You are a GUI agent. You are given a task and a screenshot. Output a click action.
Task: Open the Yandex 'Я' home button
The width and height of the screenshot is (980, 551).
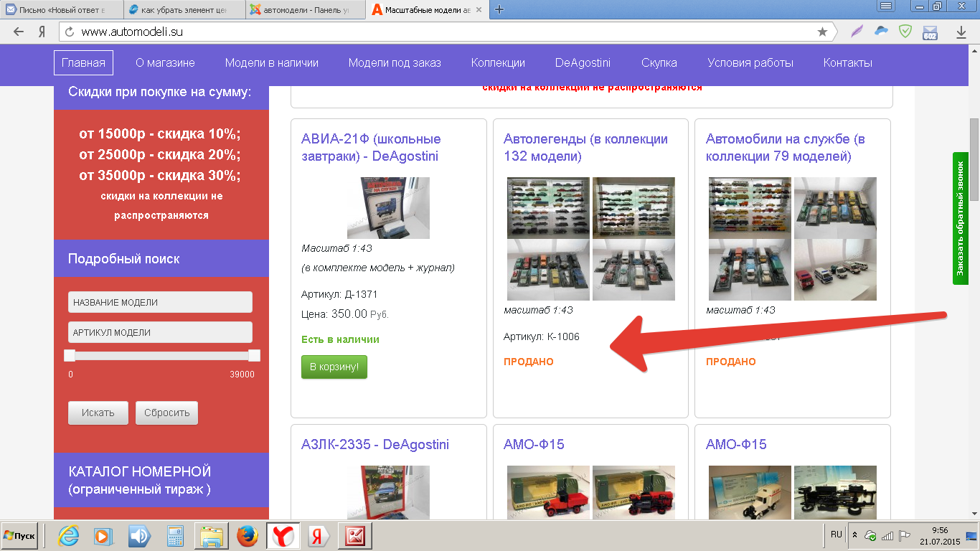tap(42, 32)
